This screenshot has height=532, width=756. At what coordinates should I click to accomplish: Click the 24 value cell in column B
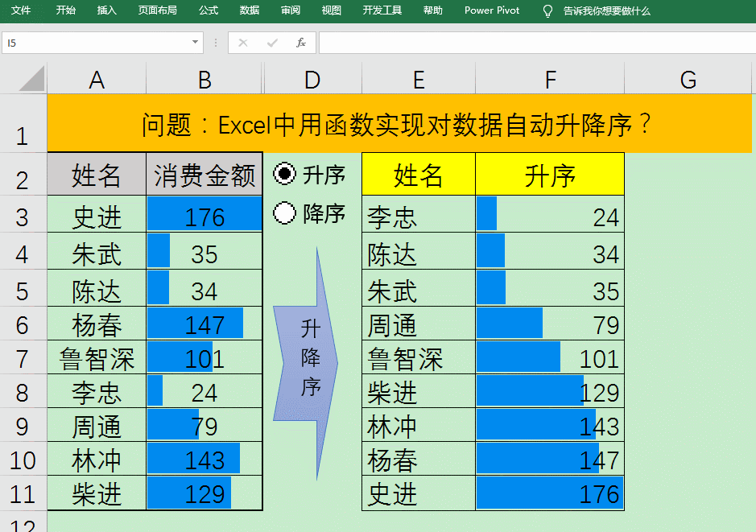[204, 391]
